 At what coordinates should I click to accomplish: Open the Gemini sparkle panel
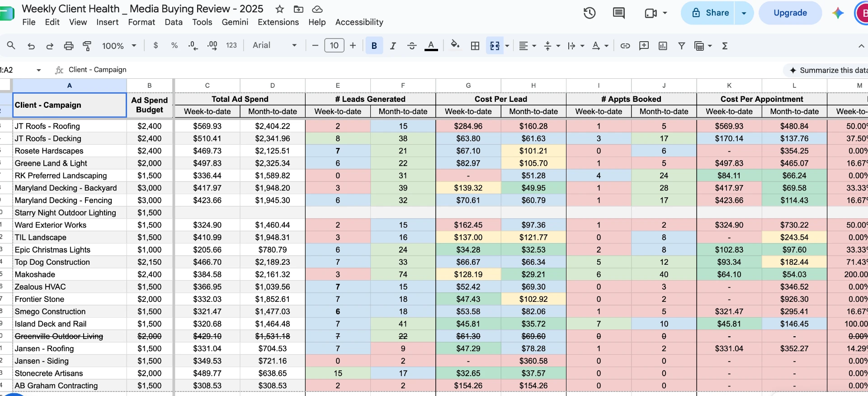838,13
